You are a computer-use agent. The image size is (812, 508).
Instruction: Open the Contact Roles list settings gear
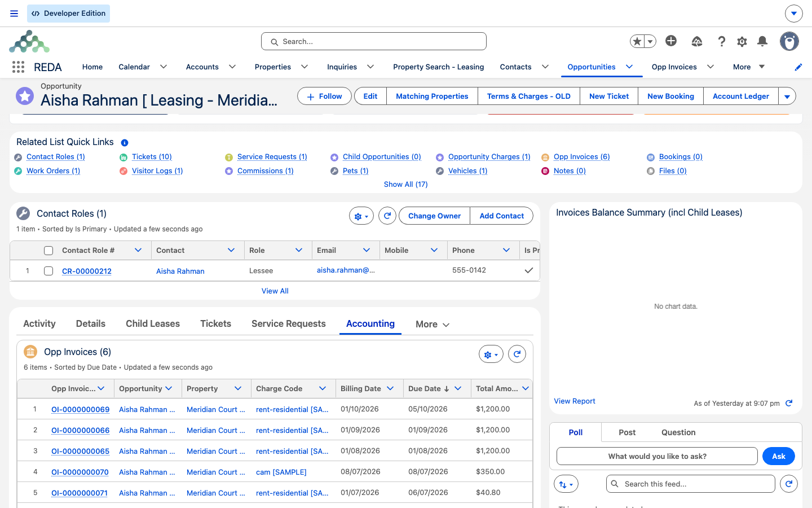(361, 216)
